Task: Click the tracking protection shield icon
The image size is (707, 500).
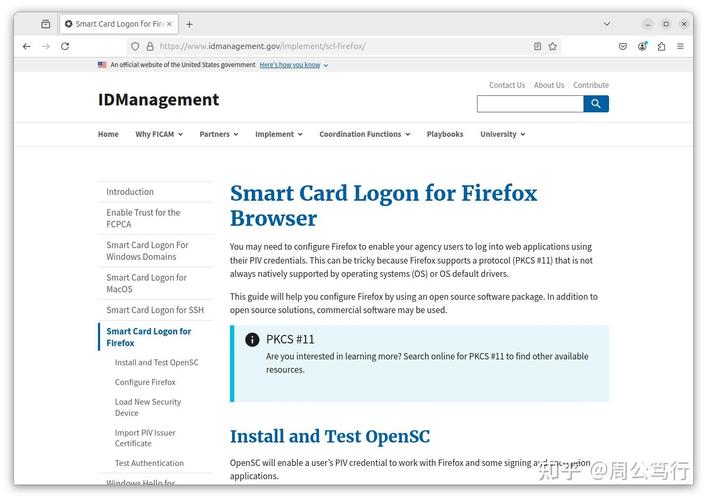Action: click(x=135, y=46)
